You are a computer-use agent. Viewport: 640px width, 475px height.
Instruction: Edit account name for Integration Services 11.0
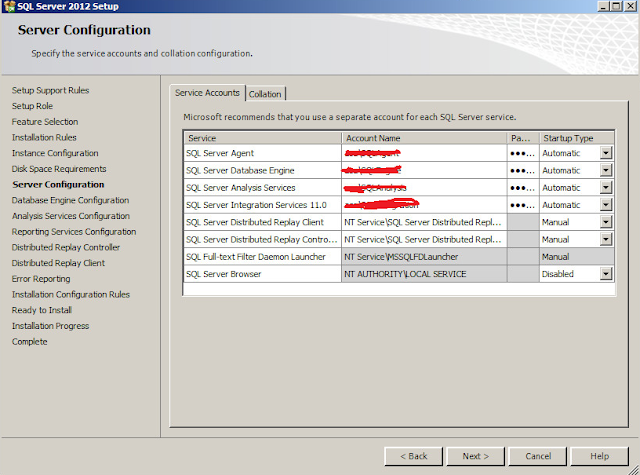(x=424, y=205)
